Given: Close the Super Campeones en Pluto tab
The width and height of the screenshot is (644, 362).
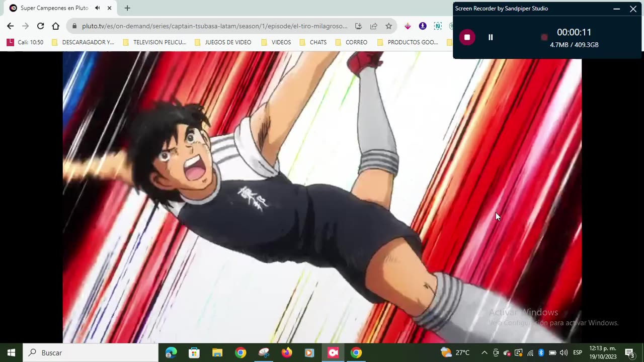Looking at the screenshot, I should click(x=109, y=8).
